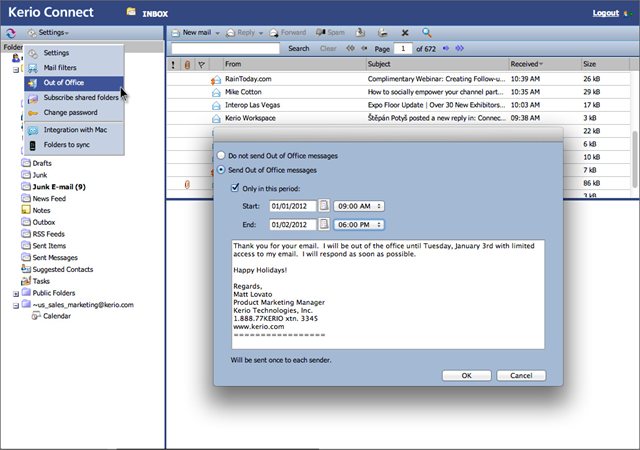Image resolution: width=640 pixels, height=450 pixels.
Task: Click the delete X toolbar icon
Action: click(404, 33)
